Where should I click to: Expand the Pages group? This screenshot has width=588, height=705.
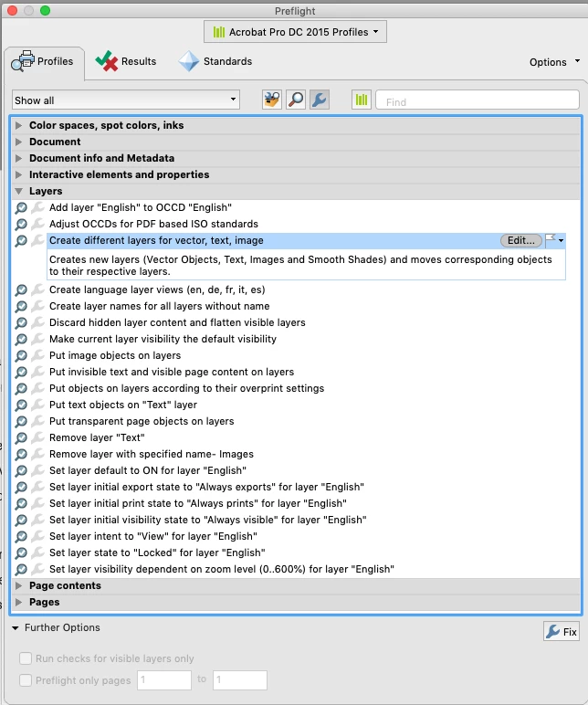[x=18, y=602]
